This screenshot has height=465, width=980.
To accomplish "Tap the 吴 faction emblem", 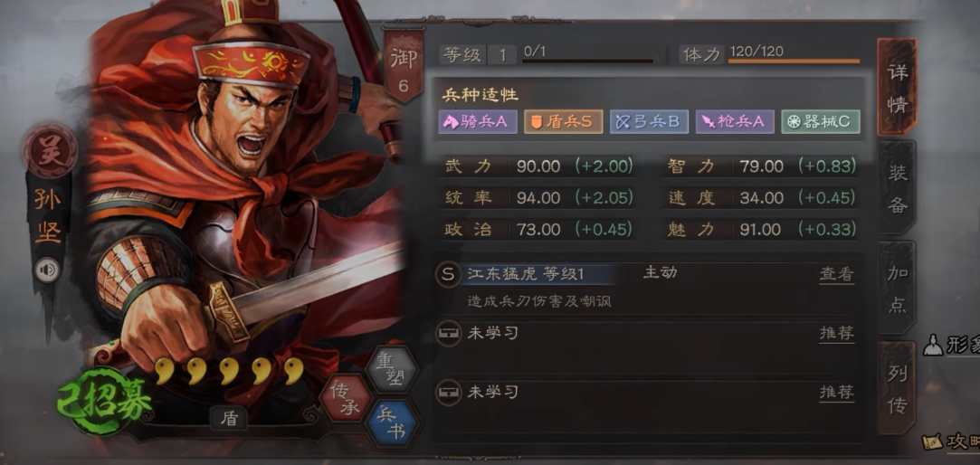I will [50, 152].
